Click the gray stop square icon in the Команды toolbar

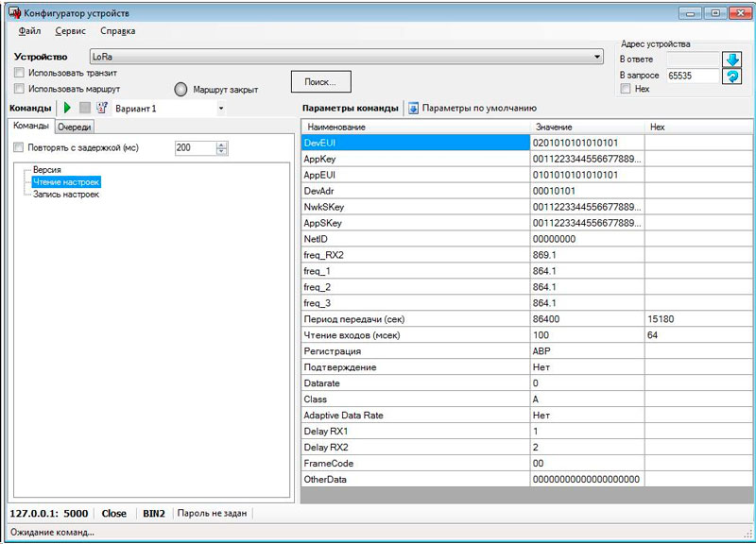coord(85,108)
